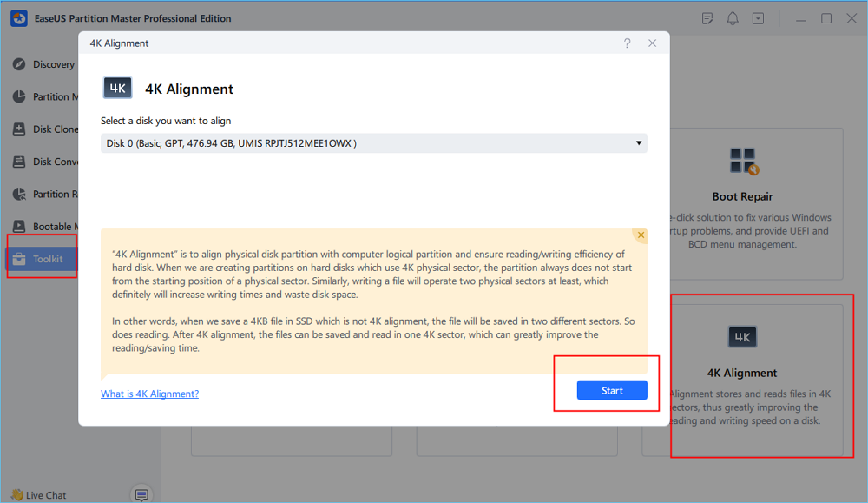
Task: Click the Start button in 4K Alignment dialog
Action: point(612,390)
